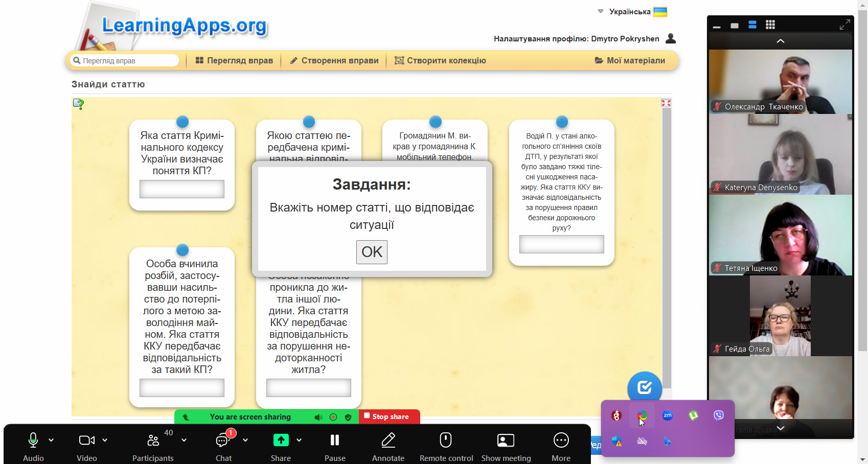
Task: Open Zoom Chat panel
Action: click(x=223, y=440)
